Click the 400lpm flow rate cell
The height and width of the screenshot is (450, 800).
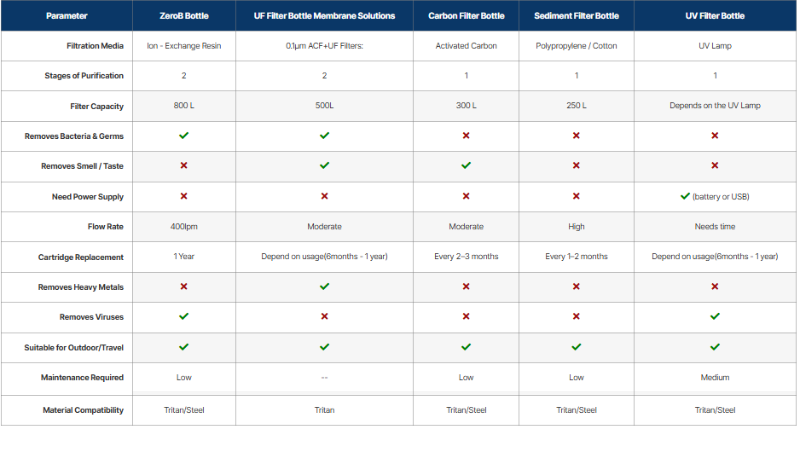coord(184,227)
